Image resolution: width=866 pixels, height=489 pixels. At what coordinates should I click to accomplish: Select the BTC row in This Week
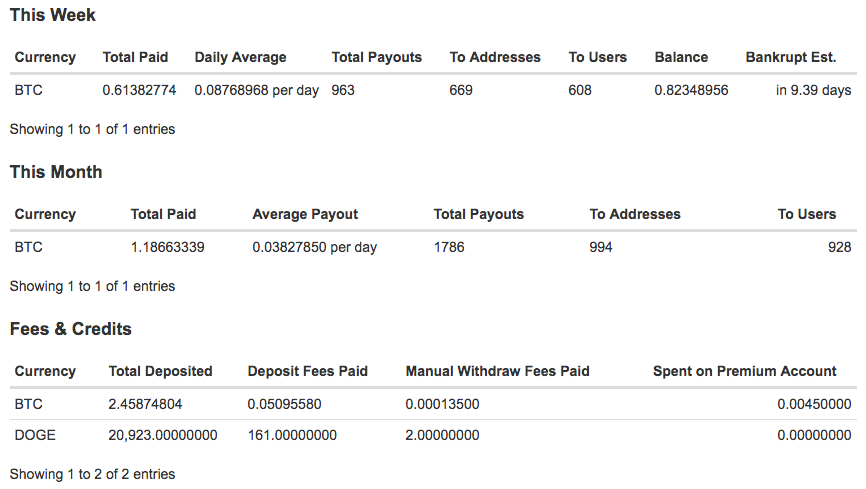(433, 90)
